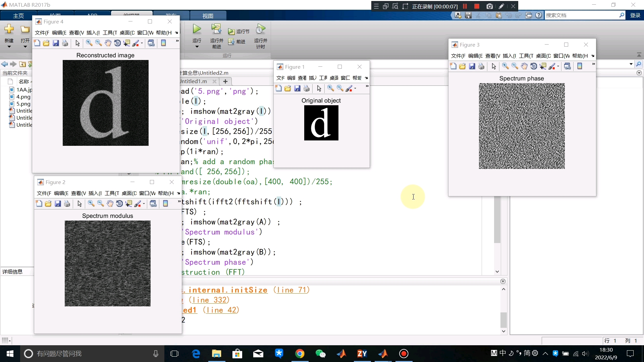Expand Figure 1 toolbar overflow chevron

coord(367,86)
